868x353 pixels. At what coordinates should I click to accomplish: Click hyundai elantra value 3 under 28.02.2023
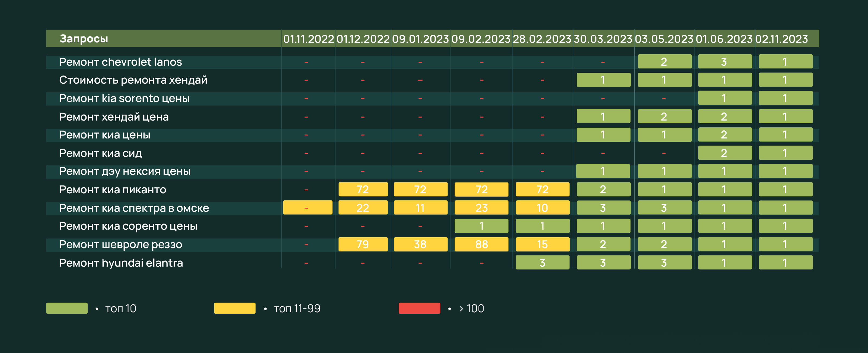coord(542,262)
